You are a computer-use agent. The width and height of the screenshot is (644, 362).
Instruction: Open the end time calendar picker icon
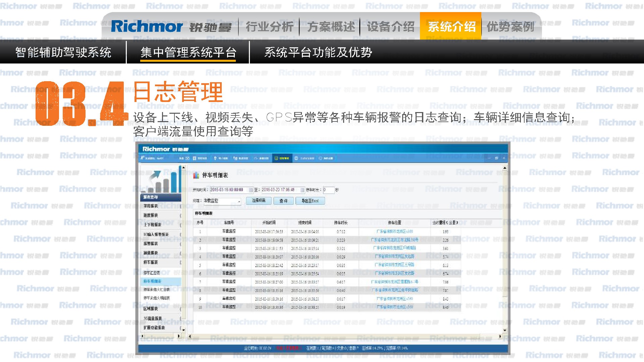click(x=303, y=190)
